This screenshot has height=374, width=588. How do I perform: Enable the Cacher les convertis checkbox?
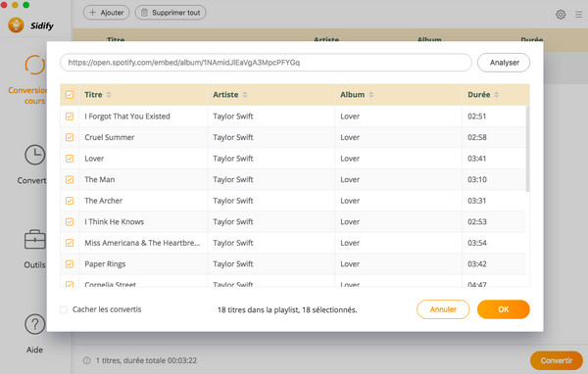64,309
